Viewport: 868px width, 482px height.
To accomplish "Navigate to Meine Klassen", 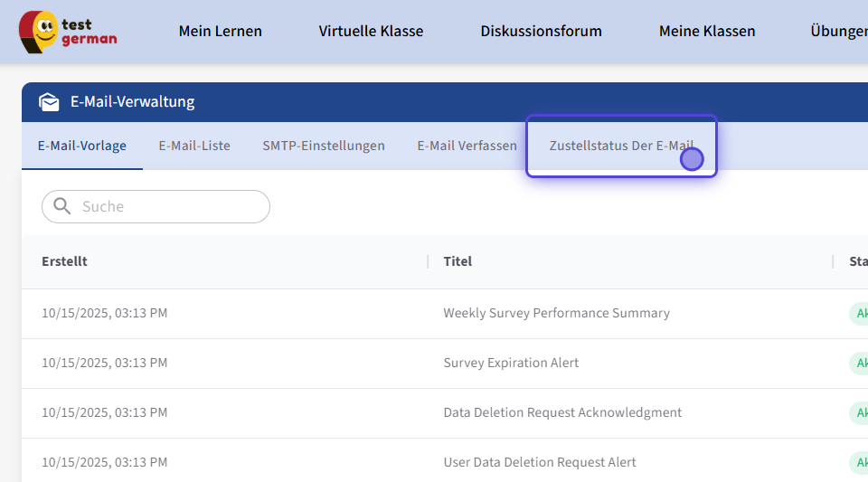I will click(x=707, y=31).
